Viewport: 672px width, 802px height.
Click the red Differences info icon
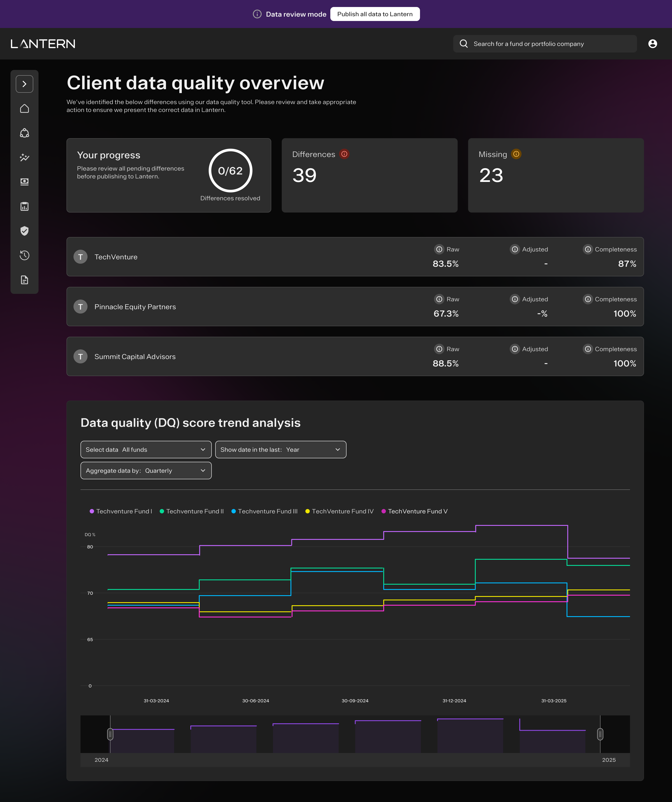[x=344, y=154]
